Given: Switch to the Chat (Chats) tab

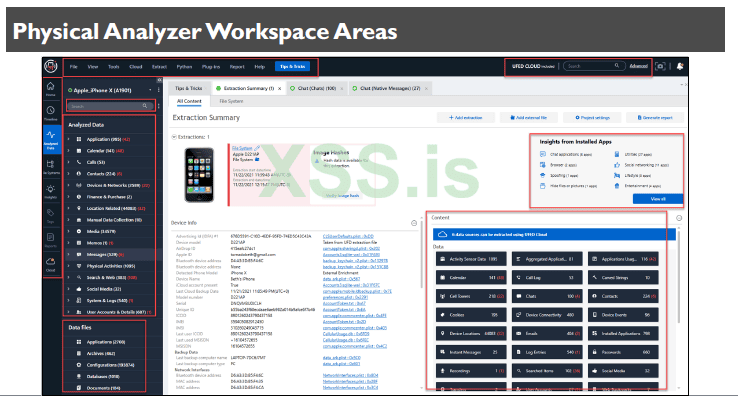Looking at the screenshot, I should click(316, 88).
